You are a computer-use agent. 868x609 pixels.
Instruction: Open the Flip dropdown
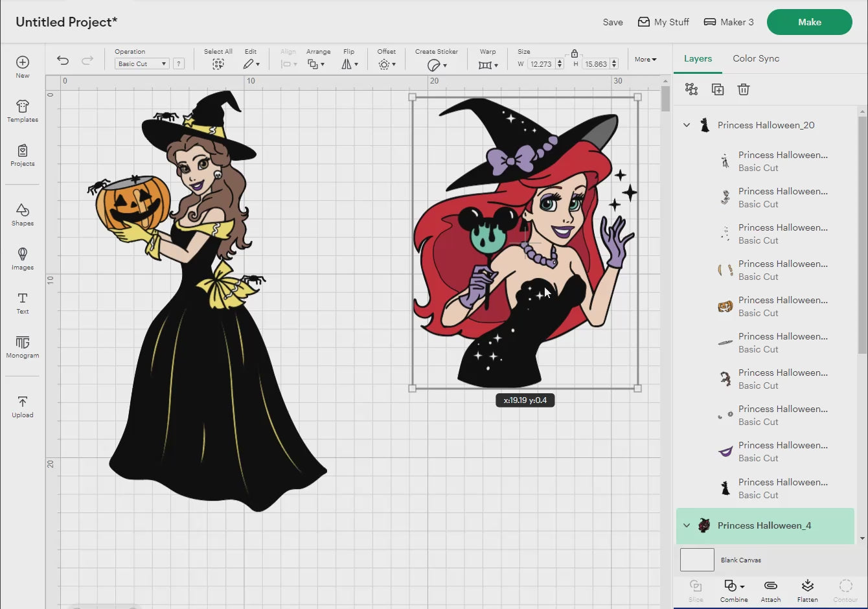coord(350,64)
